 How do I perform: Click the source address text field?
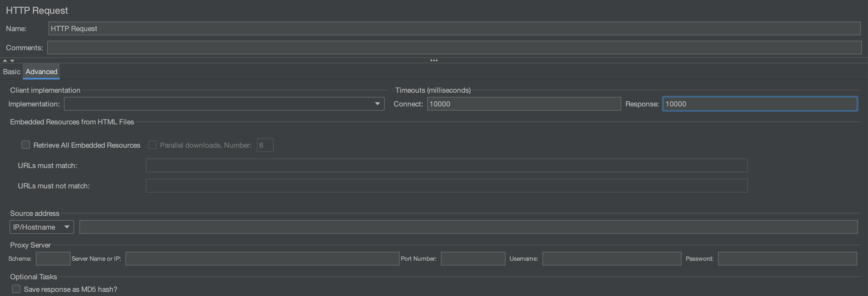[x=468, y=227]
